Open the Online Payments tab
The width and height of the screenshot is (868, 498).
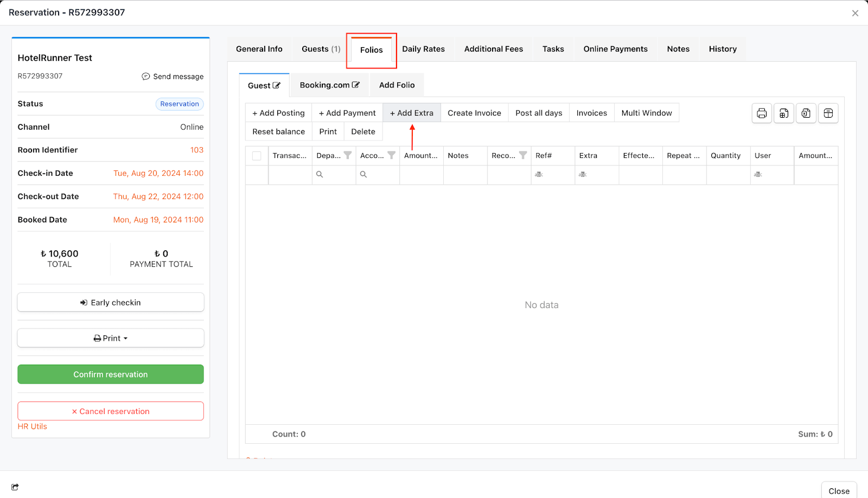coord(615,49)
